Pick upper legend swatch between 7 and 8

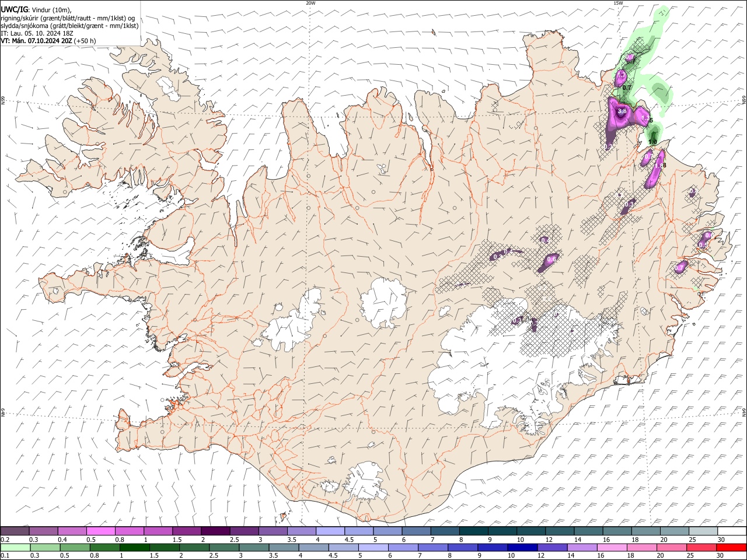click(x=445, y=531)
